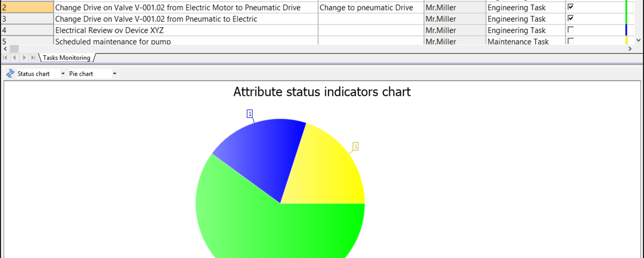Screen dimensions: 644x258
Task: Click Engineering Task in row 2
Action: [525, 7]
